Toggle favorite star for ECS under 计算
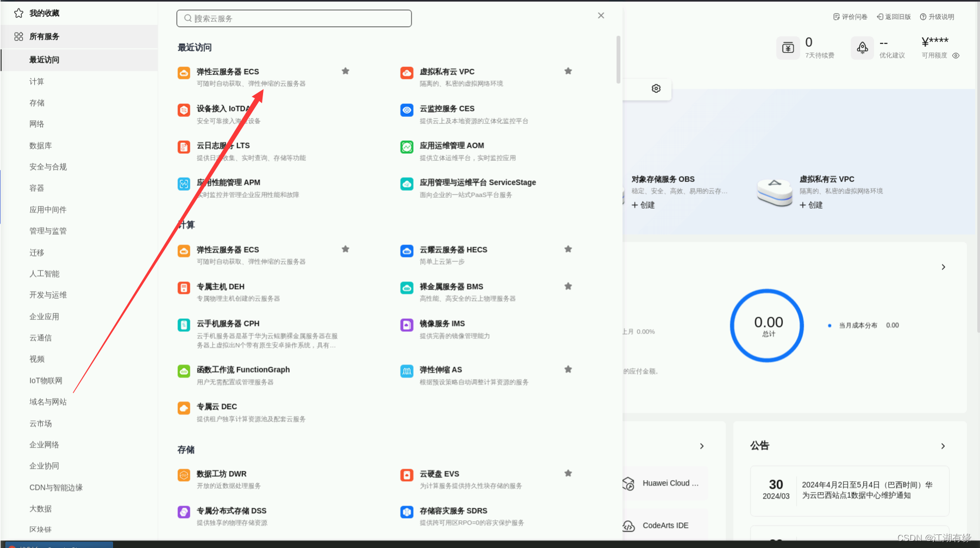 click(x=345, y=249)
